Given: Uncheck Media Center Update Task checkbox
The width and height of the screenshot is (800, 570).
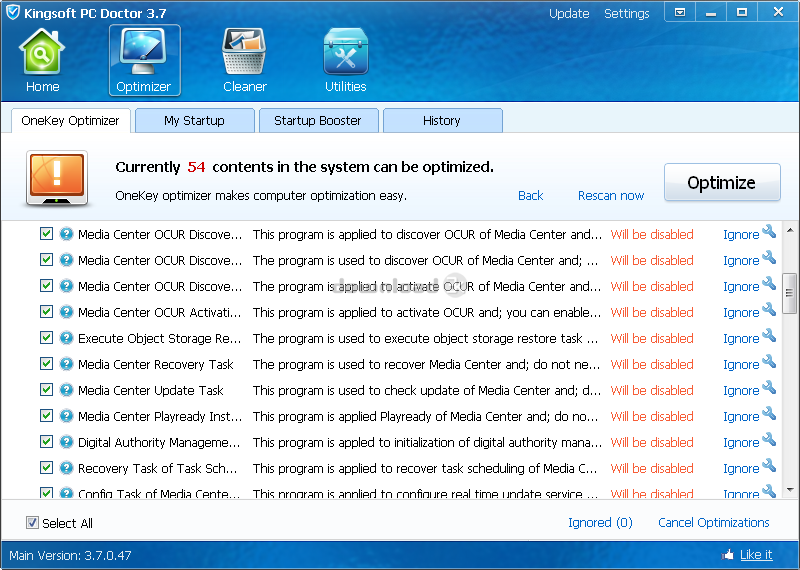Looking at the screenshot, I should (46, 390).
